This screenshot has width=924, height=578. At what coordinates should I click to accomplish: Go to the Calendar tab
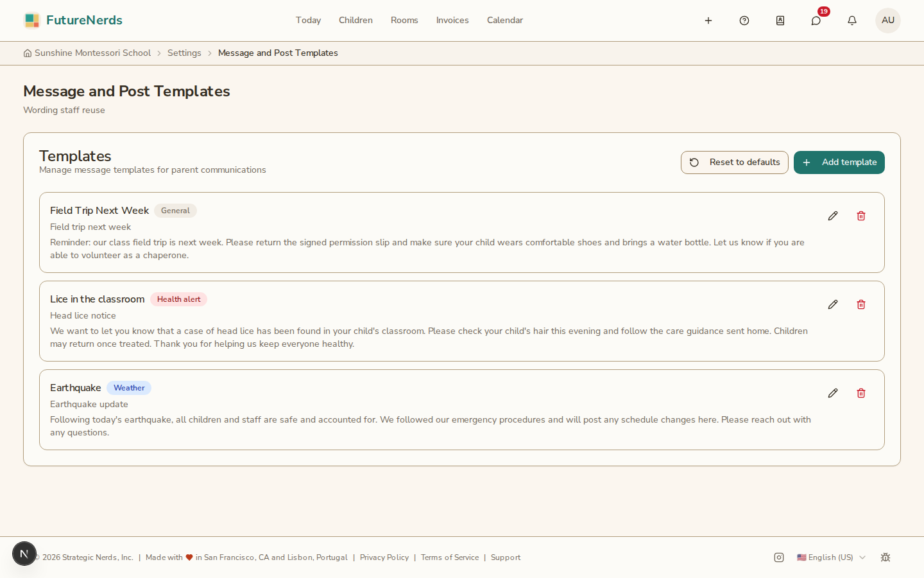[505, 21]
